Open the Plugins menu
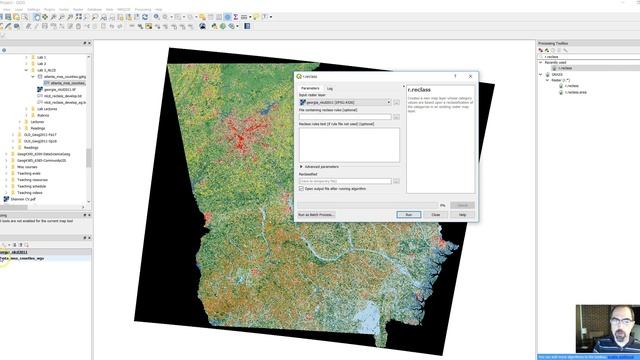 pyautogui.click(x=49, y=9)
